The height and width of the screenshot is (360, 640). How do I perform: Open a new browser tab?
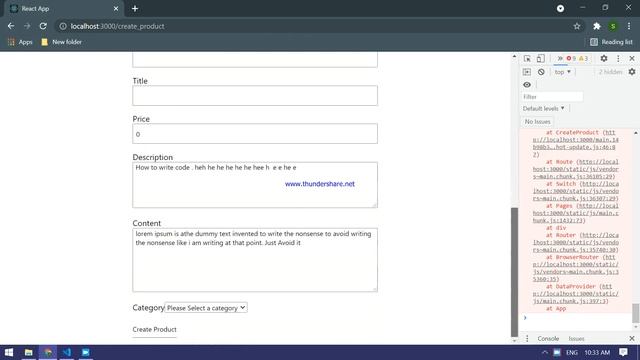point(135,9)
